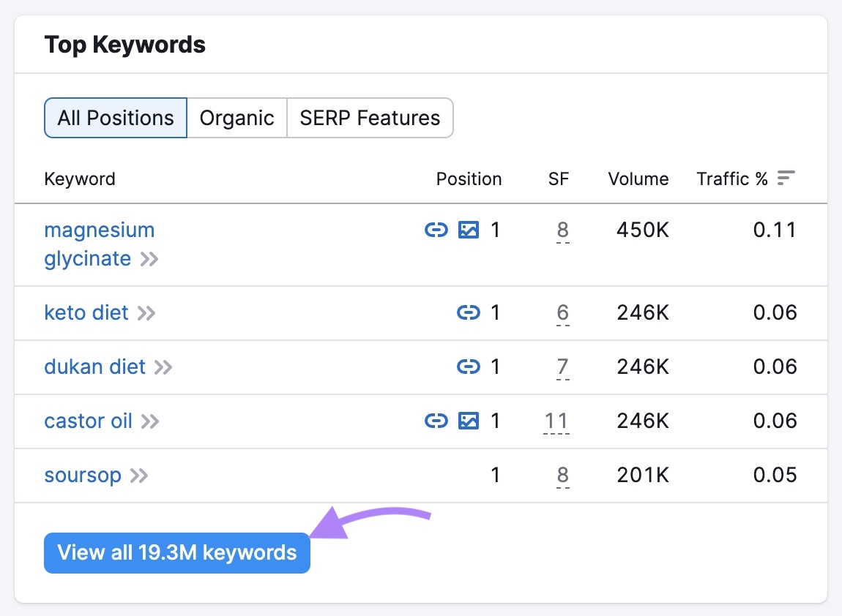Select the link icon for castor oil
The image size is (842, 616).
[436, 421]
